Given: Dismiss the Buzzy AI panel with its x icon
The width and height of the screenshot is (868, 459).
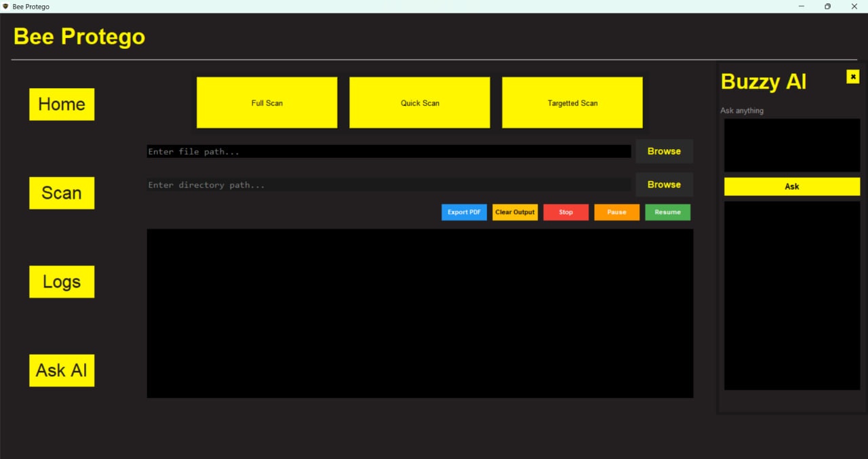Looking at the screenshot, I should click(852, 77).
